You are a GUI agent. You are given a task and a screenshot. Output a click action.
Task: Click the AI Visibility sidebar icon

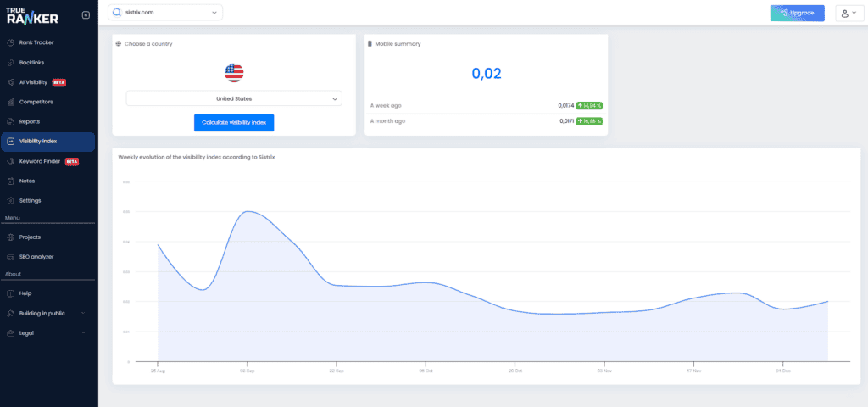10,82
